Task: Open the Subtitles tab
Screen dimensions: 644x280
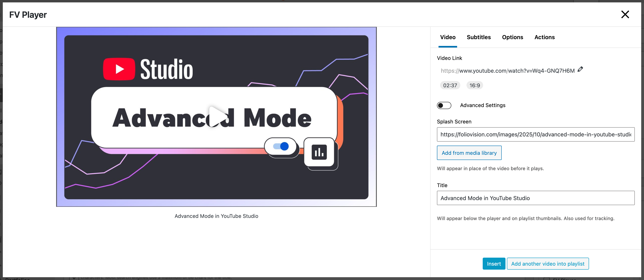Action: pos(479,37)
